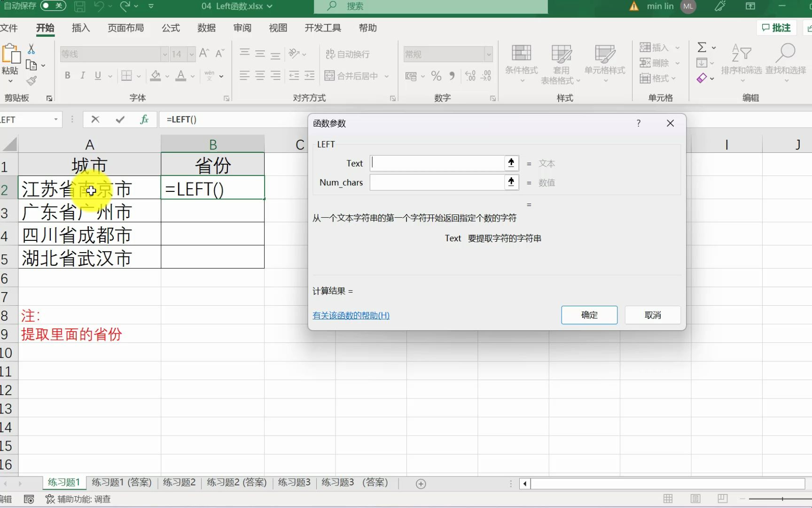Click the Percent Style icon

click(x=436, y=76)
